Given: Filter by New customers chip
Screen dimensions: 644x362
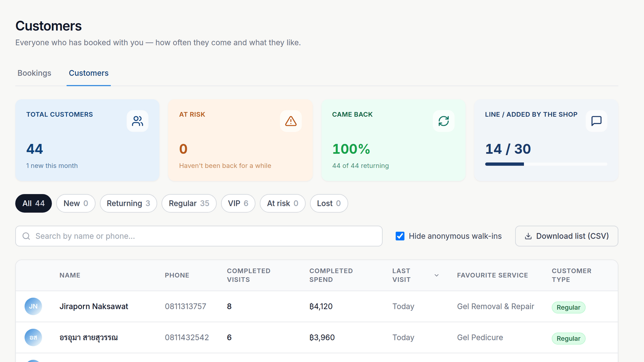Looking at the screenshot, I should coord(76,203).
